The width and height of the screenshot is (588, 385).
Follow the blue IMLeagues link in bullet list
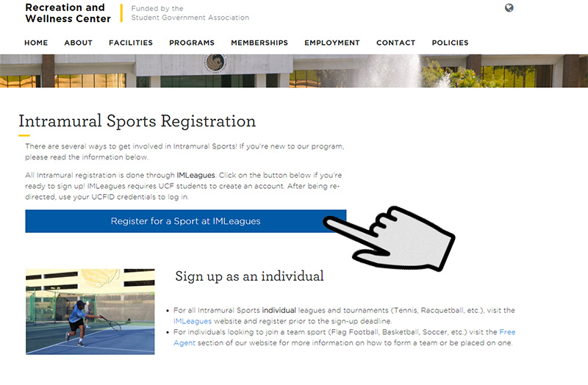coord(193,321)
